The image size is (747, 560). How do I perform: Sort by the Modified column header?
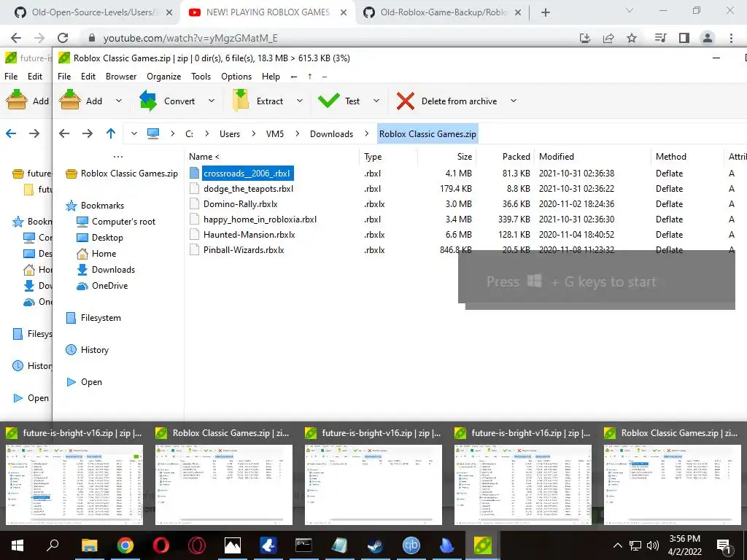pos(557,157)
